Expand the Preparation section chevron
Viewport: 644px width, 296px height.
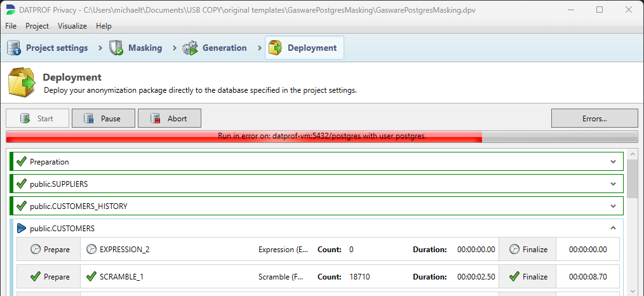tap(613, 162)
